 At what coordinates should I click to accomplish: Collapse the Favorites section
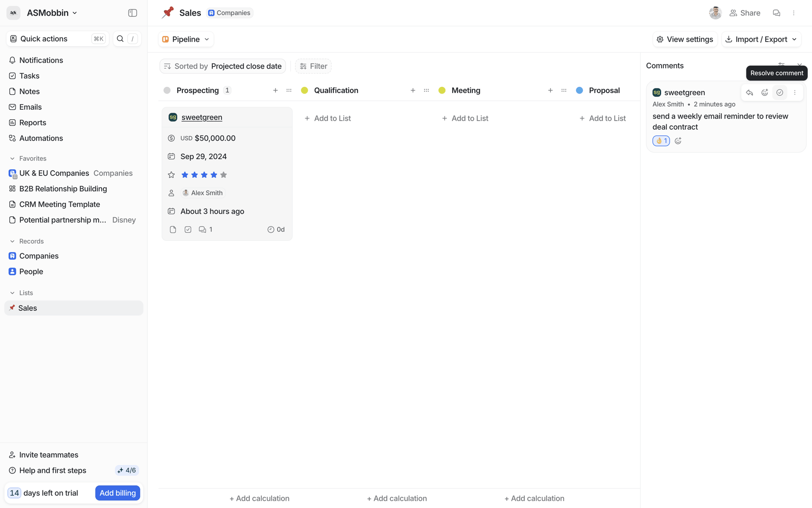point(12,158)
